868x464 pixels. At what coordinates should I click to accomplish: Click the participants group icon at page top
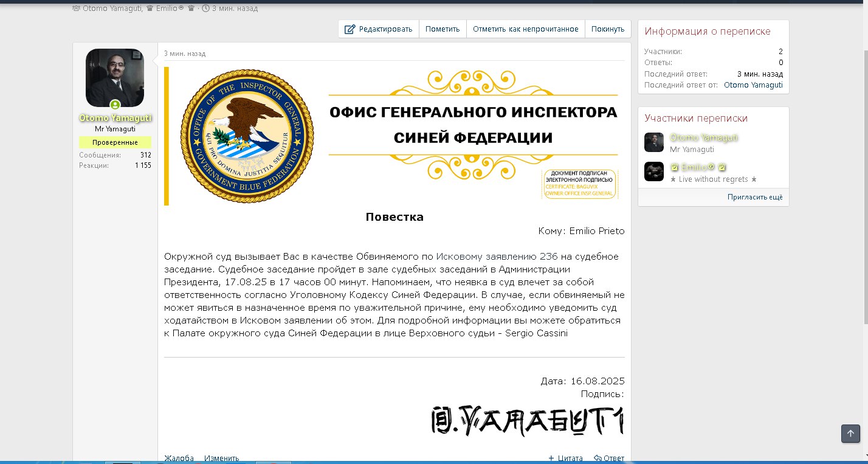[x=76, y=9]
